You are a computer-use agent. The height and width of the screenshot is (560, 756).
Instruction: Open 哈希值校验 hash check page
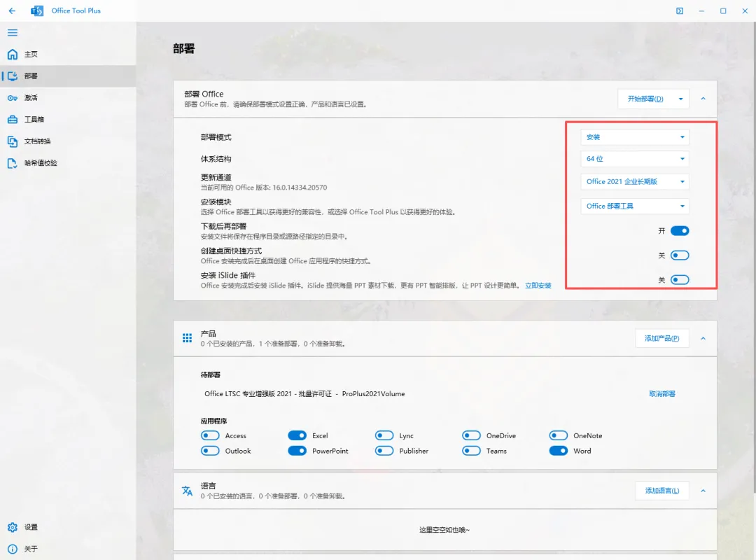point(67,163)
